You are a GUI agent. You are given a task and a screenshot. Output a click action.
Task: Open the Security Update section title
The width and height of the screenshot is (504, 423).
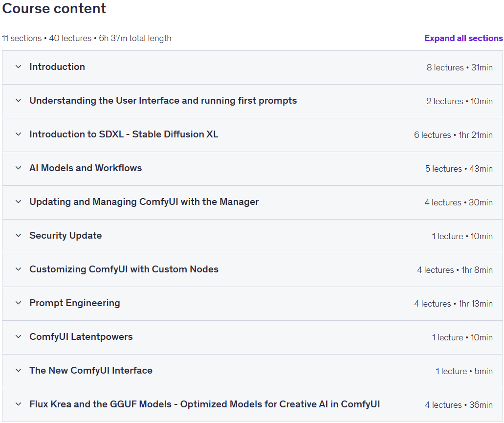point(66,236)
